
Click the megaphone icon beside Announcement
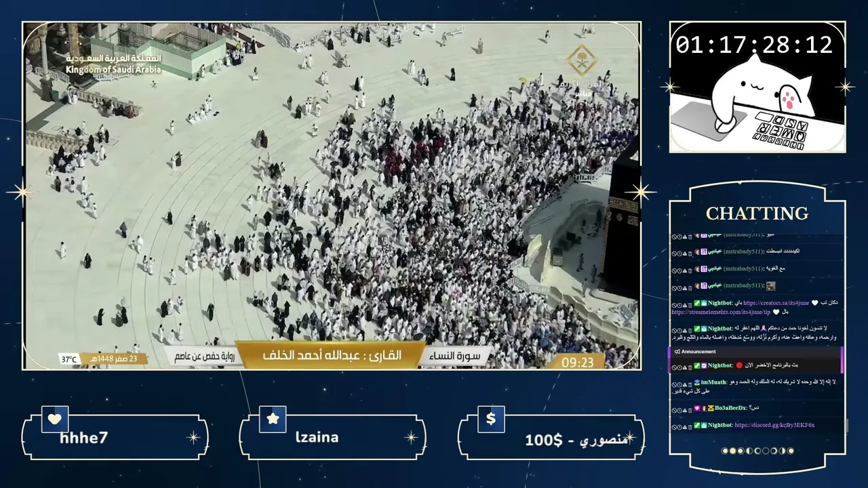(677, 352)
